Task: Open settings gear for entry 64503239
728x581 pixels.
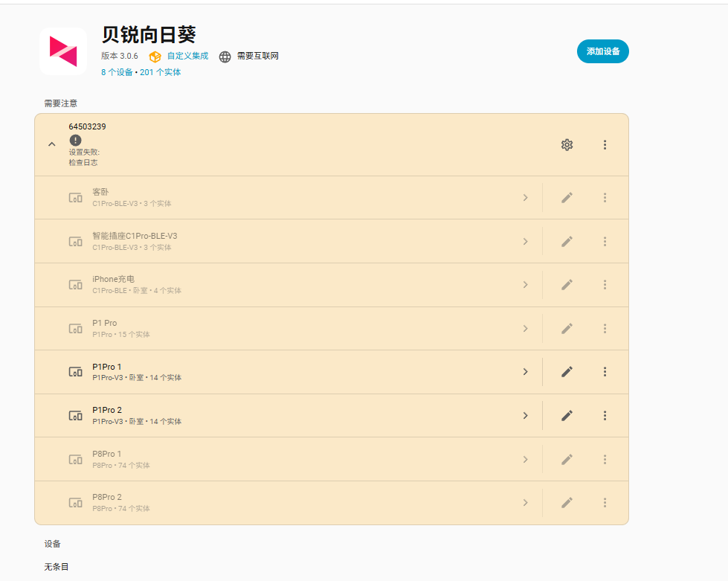Action: [x=567, y=145]
